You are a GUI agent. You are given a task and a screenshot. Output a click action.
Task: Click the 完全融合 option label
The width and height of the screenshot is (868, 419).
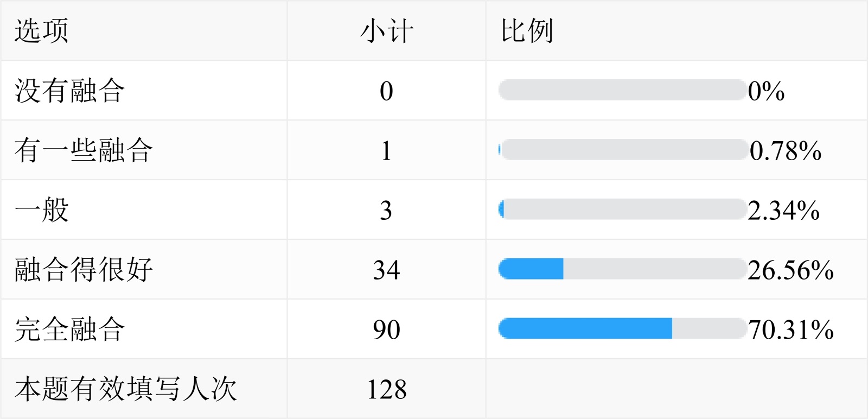click(70, 329)
